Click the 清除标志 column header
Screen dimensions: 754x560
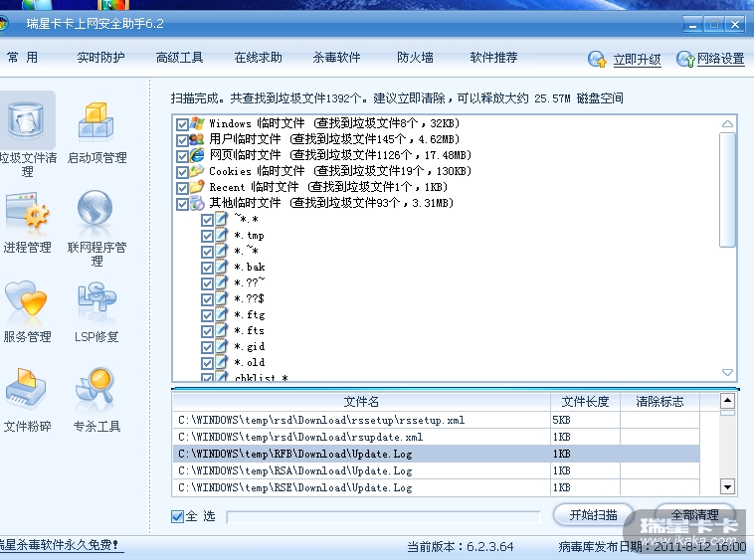pyautogui.click(x=660, y=402)
